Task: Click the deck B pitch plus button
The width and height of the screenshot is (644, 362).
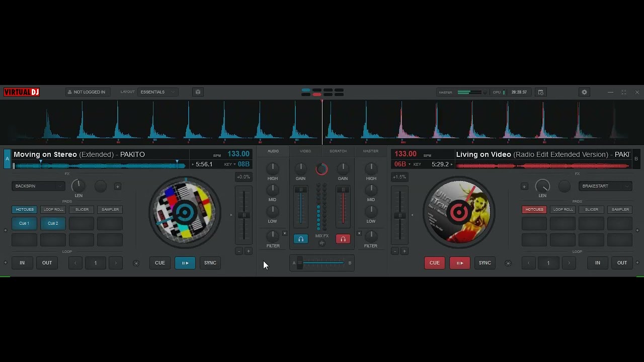Action: coord(405,251)
